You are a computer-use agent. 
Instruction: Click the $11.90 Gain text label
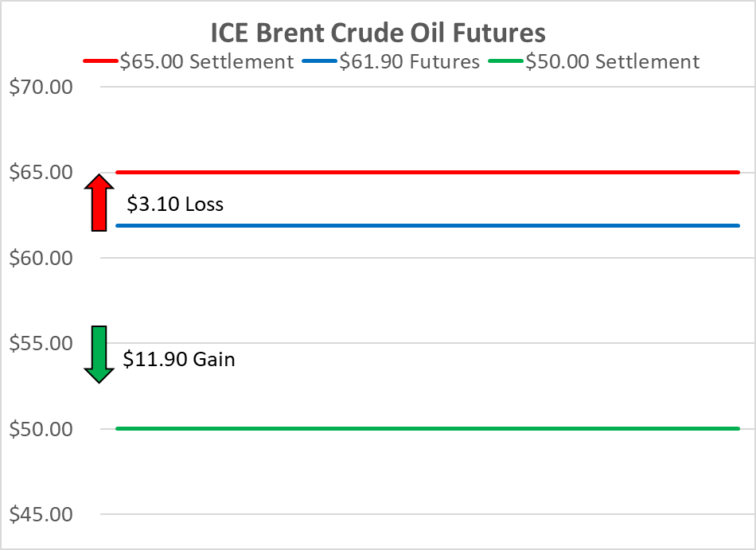pos(179,359)
